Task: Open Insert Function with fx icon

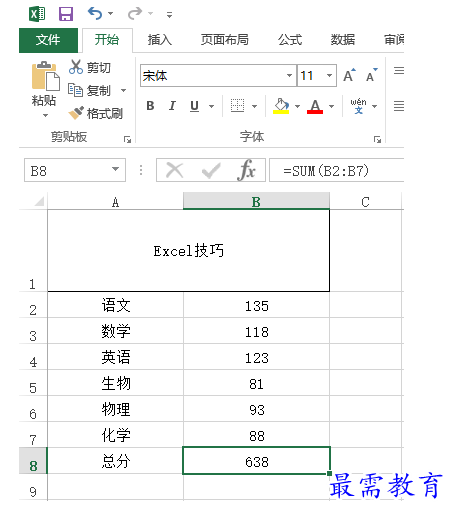Action: pos(247,170)
